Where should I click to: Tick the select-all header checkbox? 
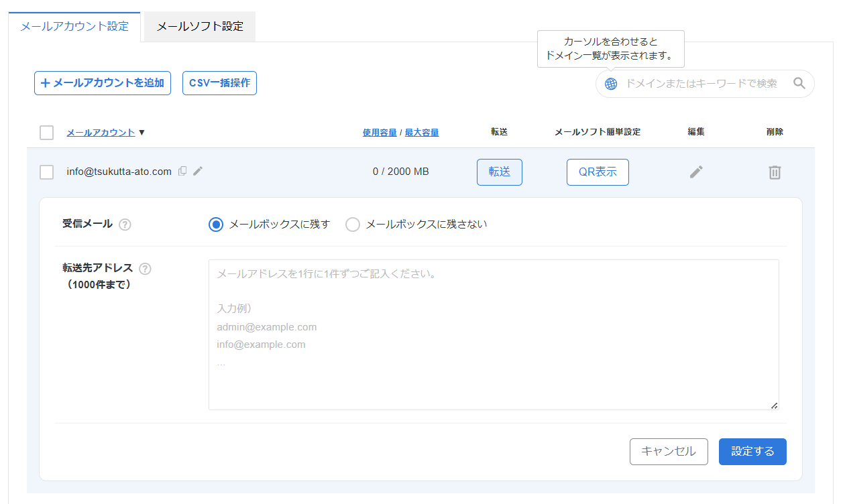pos(46,133)
